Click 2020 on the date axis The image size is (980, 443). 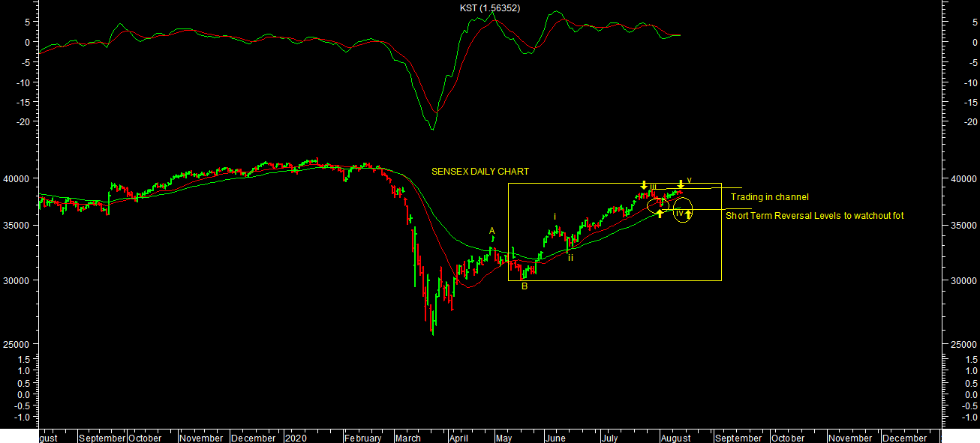coord(296,438)
